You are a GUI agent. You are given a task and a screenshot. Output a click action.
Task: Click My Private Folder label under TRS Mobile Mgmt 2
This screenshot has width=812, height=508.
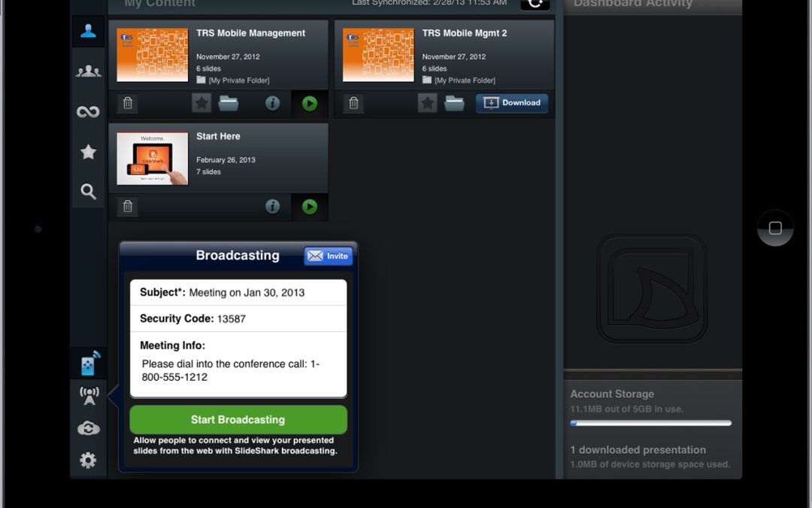[465, 81]
